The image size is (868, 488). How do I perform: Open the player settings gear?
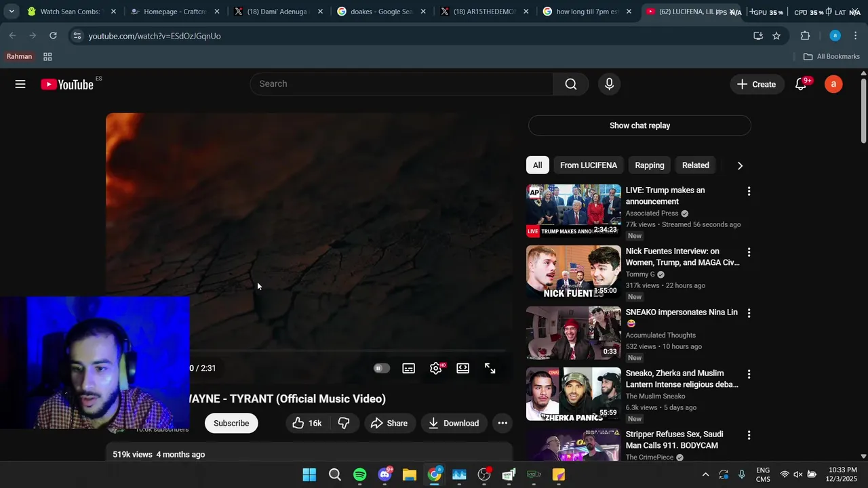436,368
